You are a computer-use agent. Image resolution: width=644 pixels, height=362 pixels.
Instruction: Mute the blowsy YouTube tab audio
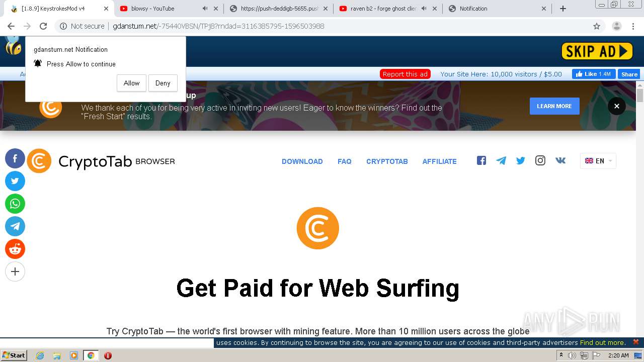[205, 9]
